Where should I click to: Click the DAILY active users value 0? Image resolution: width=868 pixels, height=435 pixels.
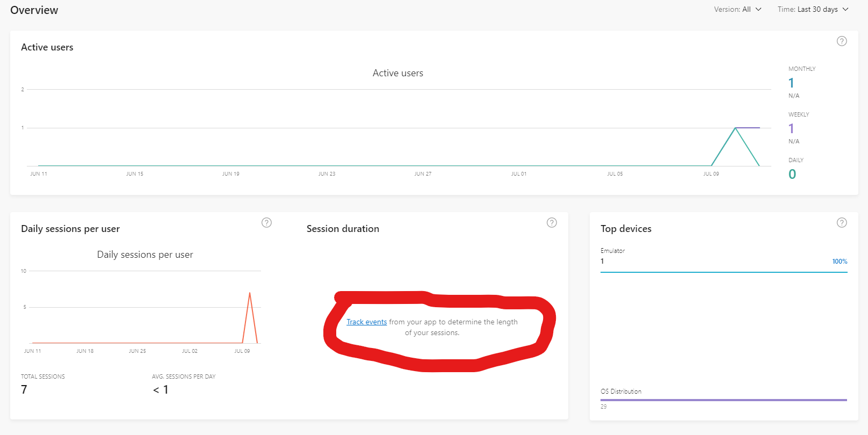pyautogui.click(x=792, y=174)
